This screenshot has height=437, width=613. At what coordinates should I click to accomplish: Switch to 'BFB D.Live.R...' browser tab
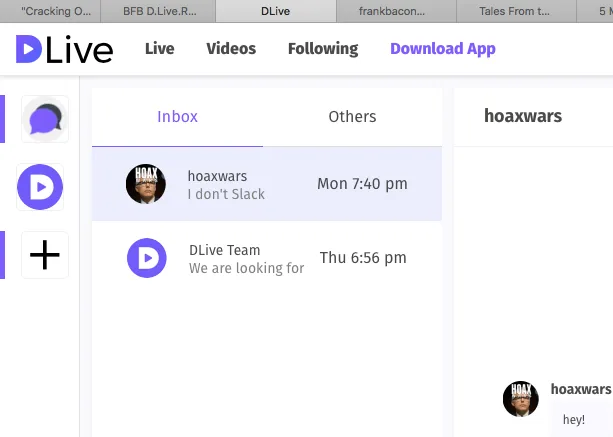pyautogui.click(x=158, y=11)
